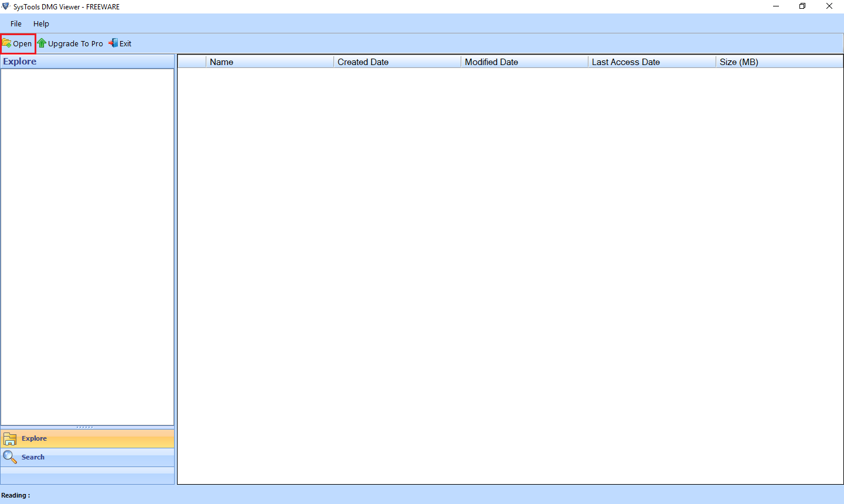Minimize the DMG Viewer window
844x504 pixels.
point(776,6)
